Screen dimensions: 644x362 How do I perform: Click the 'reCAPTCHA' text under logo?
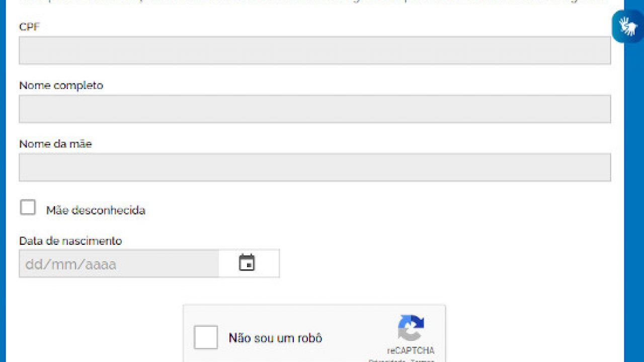coord(411,350)
